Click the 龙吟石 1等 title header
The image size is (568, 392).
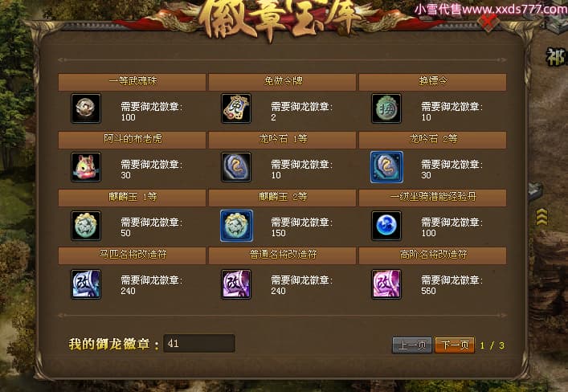[x=283, y=140]
